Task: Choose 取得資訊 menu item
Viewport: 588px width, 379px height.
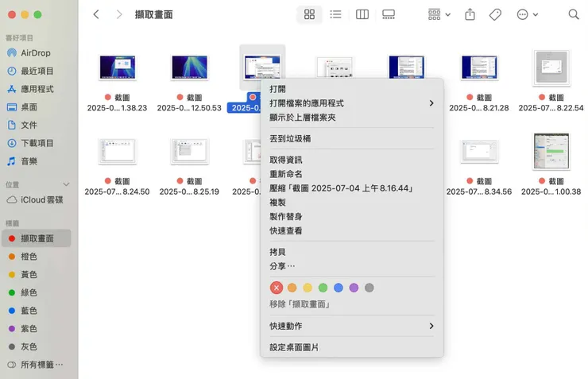Action: tap(352, 160)
